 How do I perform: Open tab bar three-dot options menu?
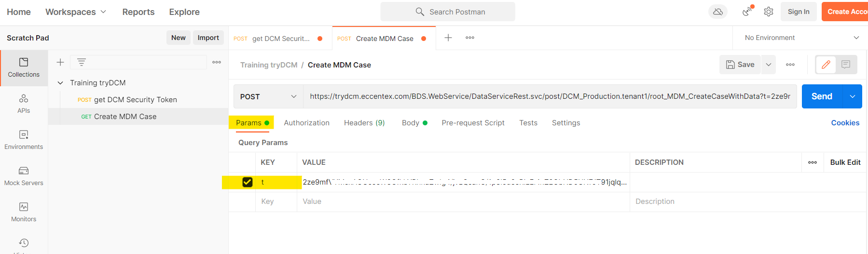470,38
